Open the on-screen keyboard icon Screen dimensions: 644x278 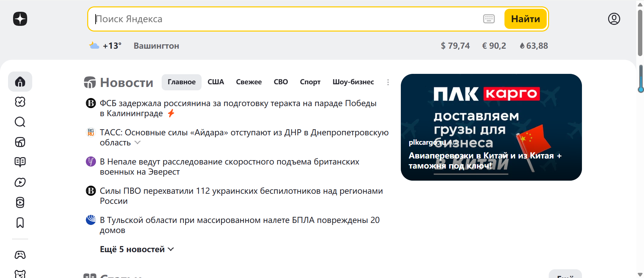point(489,19)
